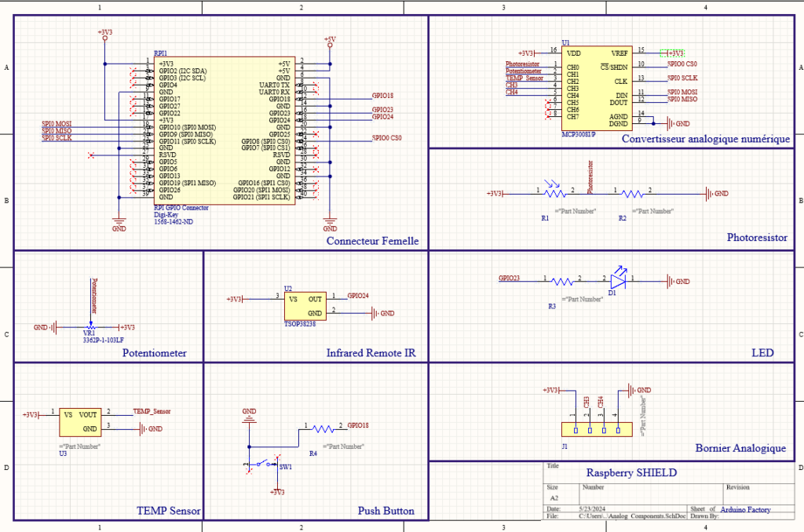The width and height of the screenshot is (804, 532).
Task: Click the photoresistor R1 symbol
Action: pyautogui.click(x=555, y=193)
